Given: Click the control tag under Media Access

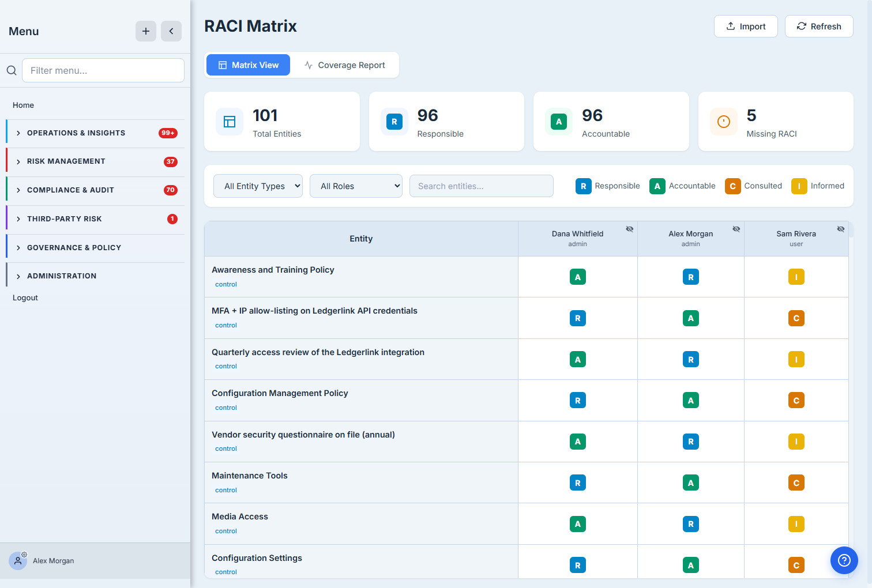Looking at the screenshot, I should 226,531.
